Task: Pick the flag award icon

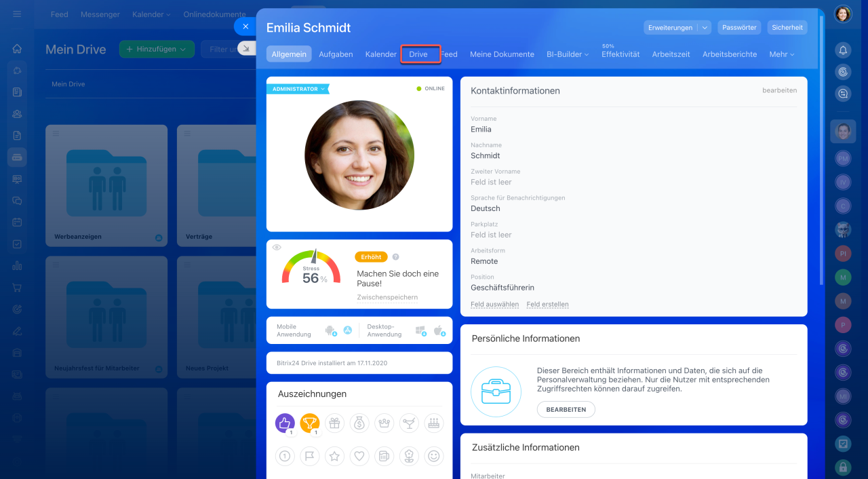Action: [x=310, y=456]
